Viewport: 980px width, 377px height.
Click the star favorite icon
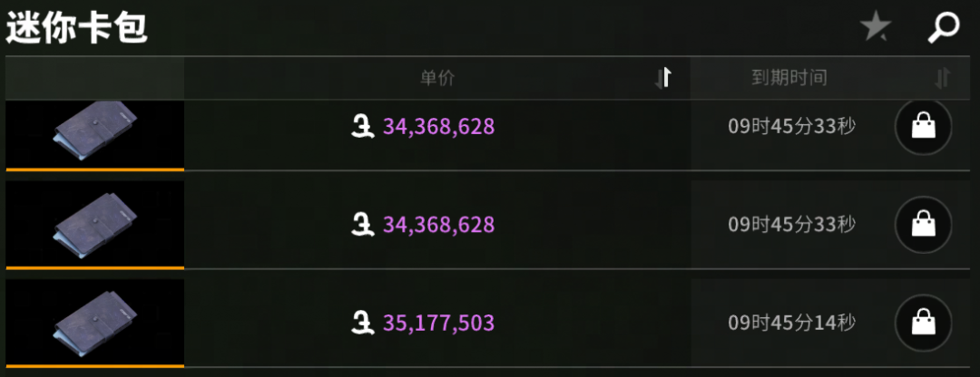876,28
